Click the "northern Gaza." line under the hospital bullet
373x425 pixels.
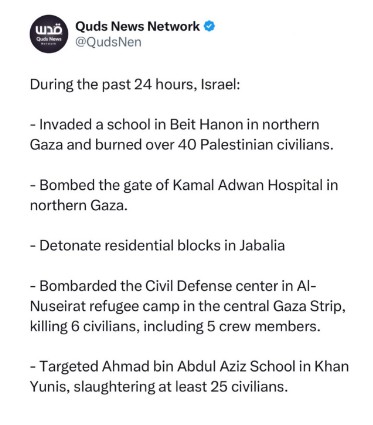tap(79, 205)
